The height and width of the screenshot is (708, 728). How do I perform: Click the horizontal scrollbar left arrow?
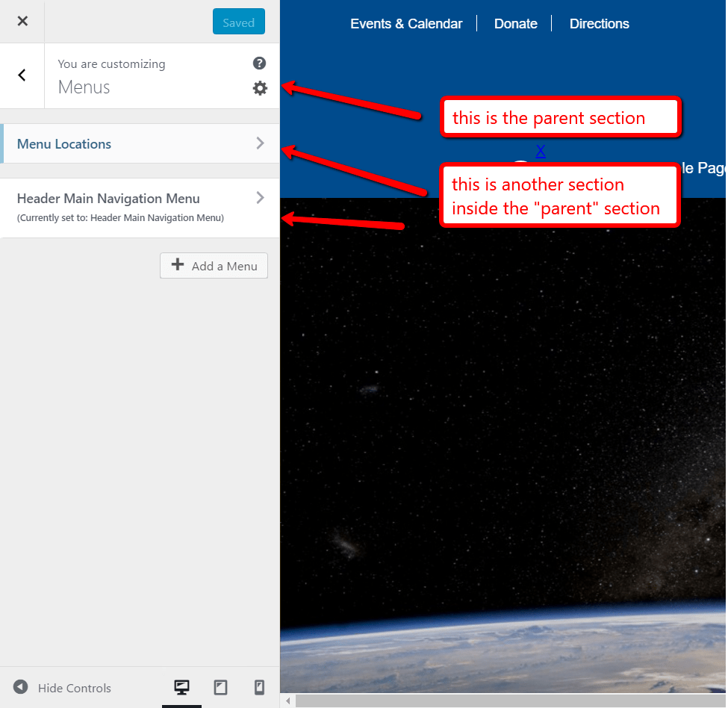[288, 701]
